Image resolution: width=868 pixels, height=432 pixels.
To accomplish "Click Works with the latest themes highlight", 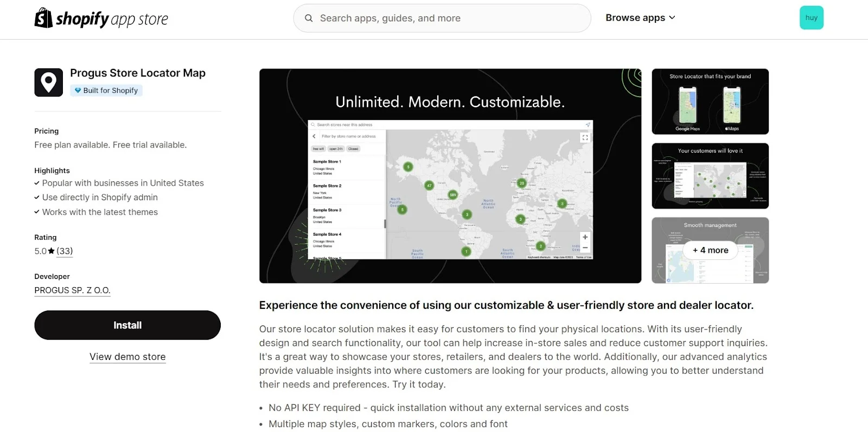I will coord(100,212).
